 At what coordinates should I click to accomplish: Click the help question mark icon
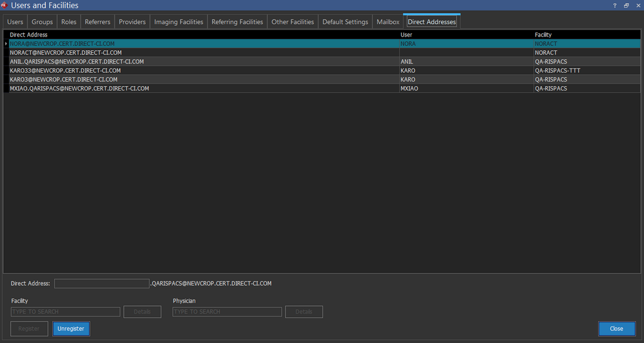[614, 5]
